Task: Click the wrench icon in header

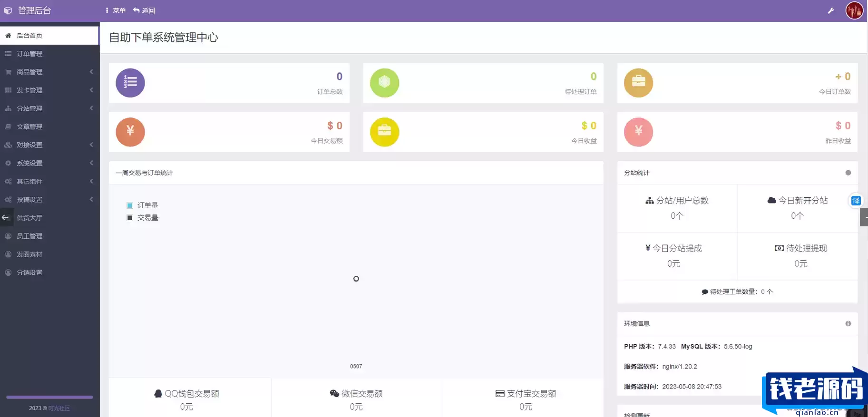Action: point(831,10)
